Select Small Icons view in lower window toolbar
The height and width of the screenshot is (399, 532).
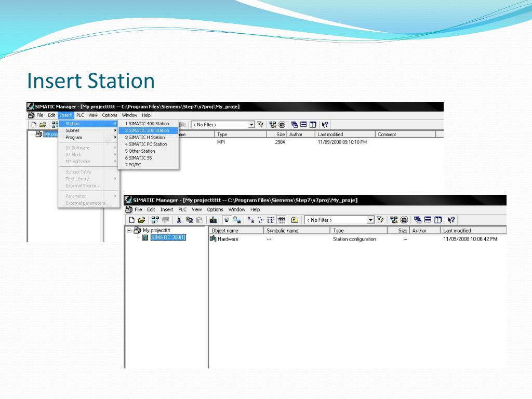(x=261, y=220)
